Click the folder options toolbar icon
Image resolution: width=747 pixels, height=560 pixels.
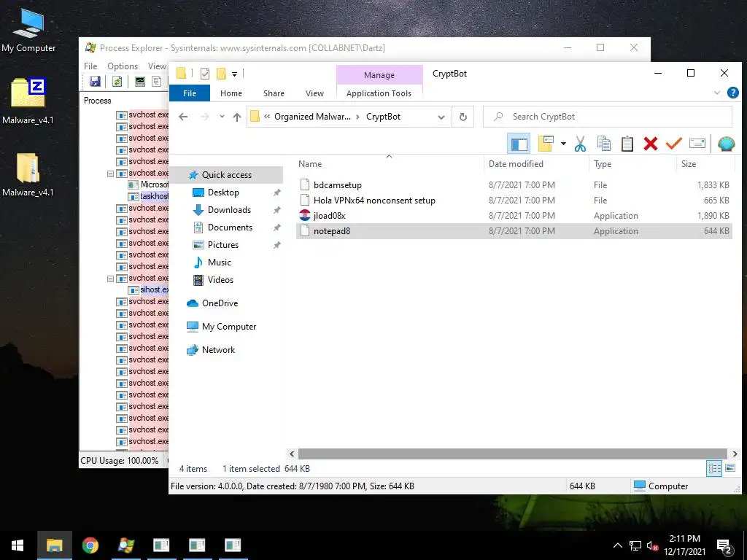click(x=546, y=144)
